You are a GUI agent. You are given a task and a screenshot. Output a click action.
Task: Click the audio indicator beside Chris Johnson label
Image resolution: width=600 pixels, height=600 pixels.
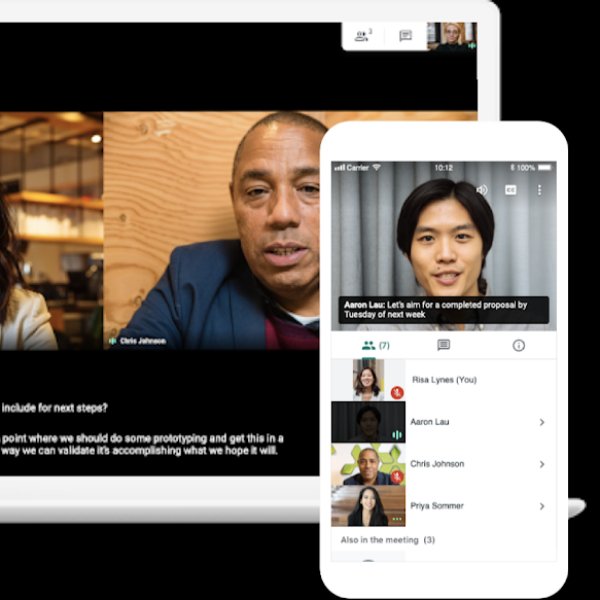pos(113,341)
